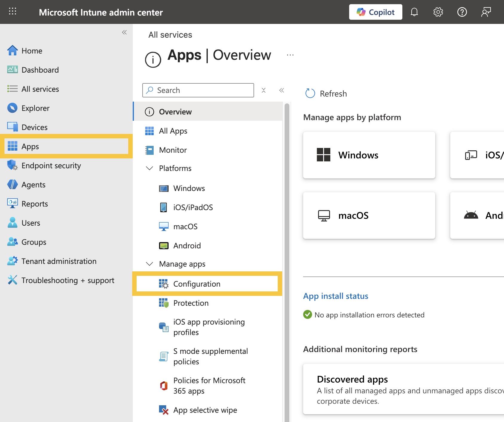Select All Apps in the menu

pyautogui.click(x=173, y=131)
